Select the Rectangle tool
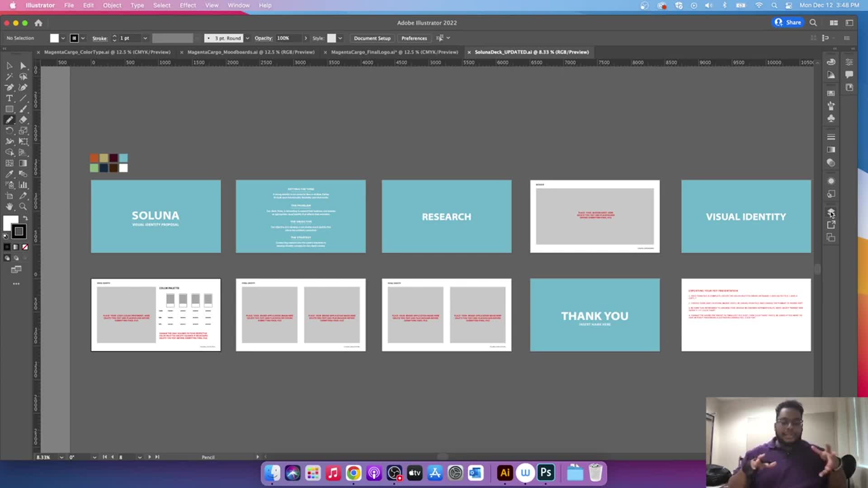 [9, 109]
